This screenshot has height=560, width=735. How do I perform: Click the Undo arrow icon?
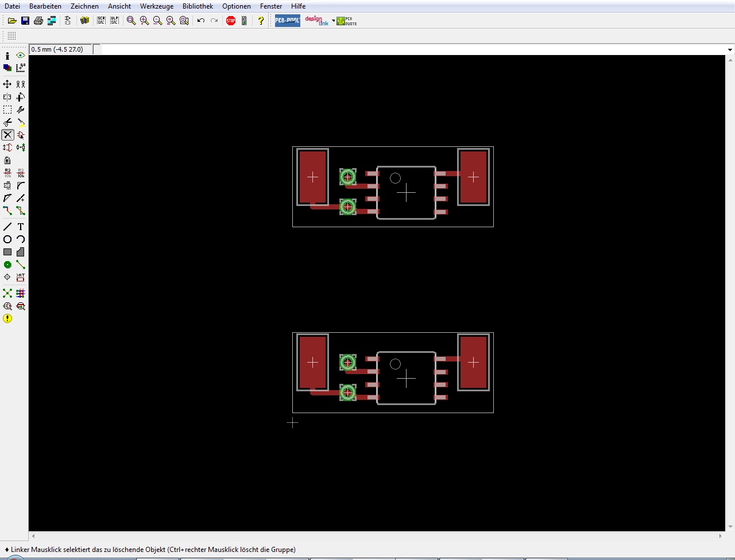point(201,21)
